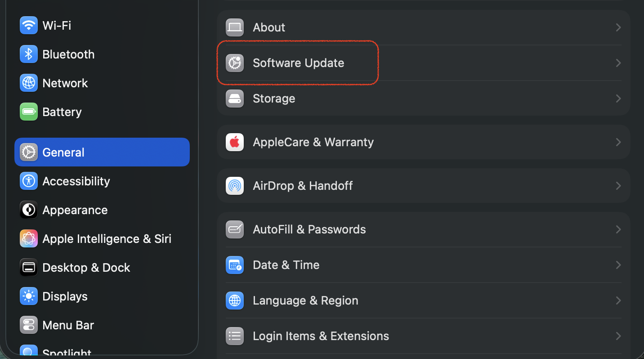The height and width of the screenshot is (359, 644).
Task: Click the Login Items & Extensions chevron
Action: [x=618, y=336]
